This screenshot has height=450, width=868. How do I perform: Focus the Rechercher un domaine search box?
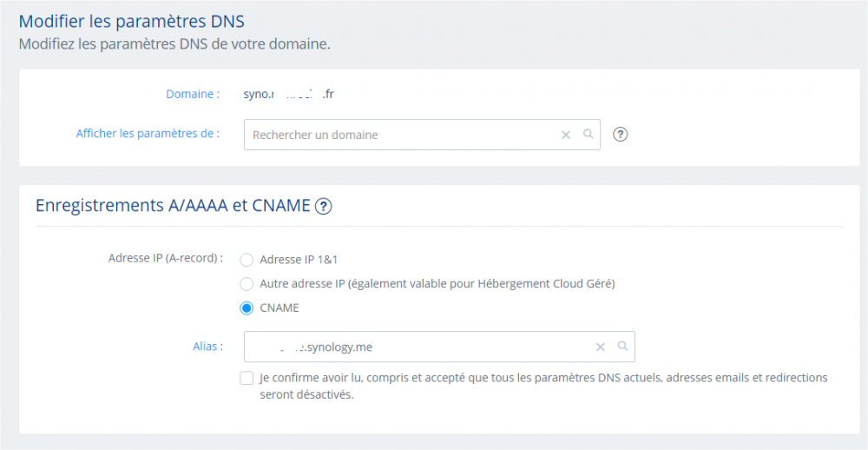click(x=399, y=135)
